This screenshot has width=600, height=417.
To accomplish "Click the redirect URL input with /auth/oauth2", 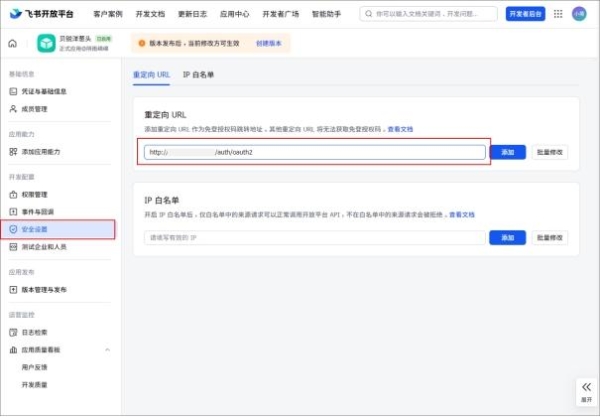I will 315,152.
